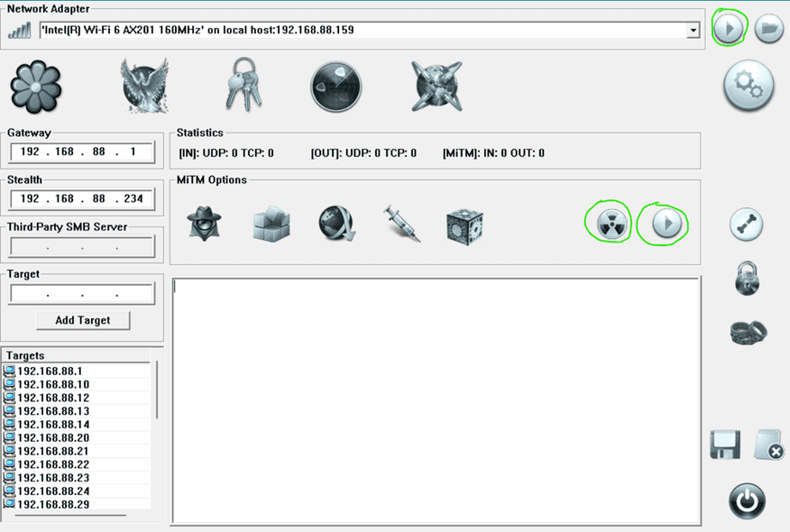This screenshot has height=532, width=790.
Task: Select target 192.168.88.10 in list
Action: [x=77, y=384]
